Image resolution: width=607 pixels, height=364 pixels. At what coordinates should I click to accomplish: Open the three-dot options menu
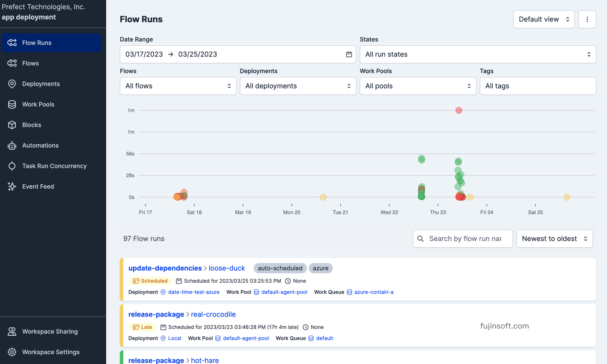coord(587,19)
